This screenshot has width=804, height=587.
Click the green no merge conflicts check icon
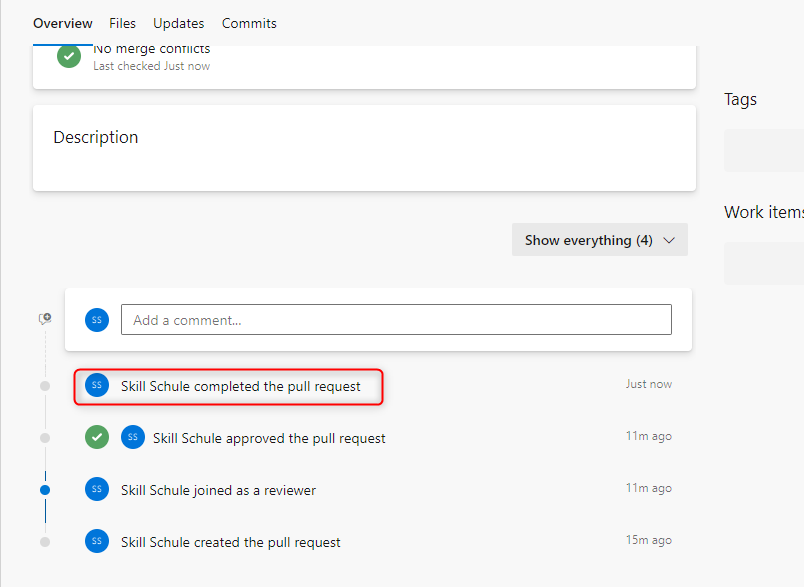pyautogui.click(x=69, y=56)
